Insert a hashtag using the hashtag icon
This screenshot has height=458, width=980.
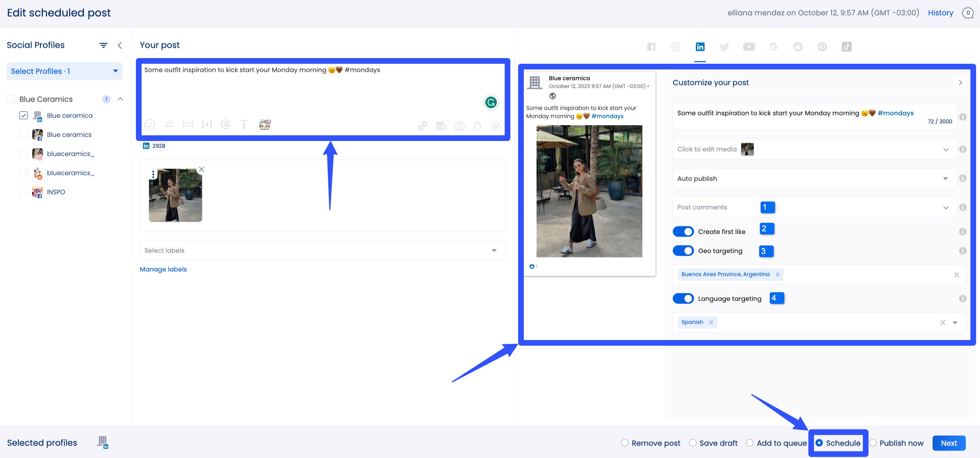169,124
